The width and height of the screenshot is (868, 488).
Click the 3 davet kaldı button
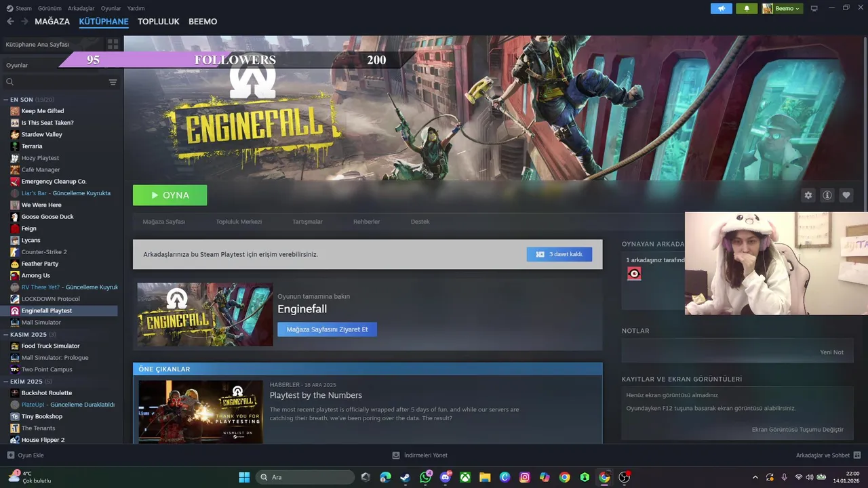559,254
